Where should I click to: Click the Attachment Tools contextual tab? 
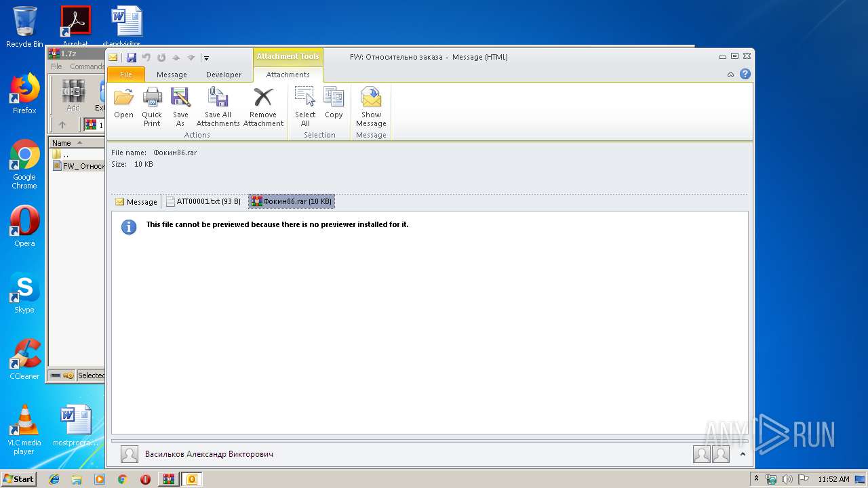click(288, 57)
